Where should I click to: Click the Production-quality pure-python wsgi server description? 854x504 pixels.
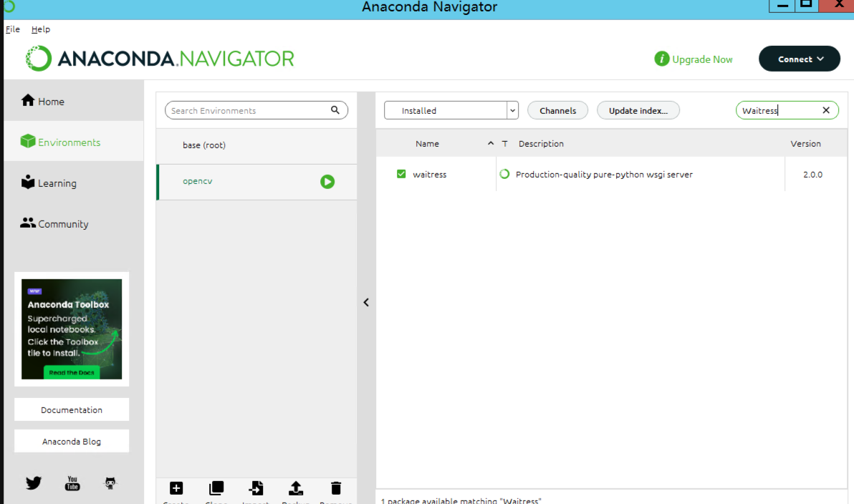coord(604,175)
